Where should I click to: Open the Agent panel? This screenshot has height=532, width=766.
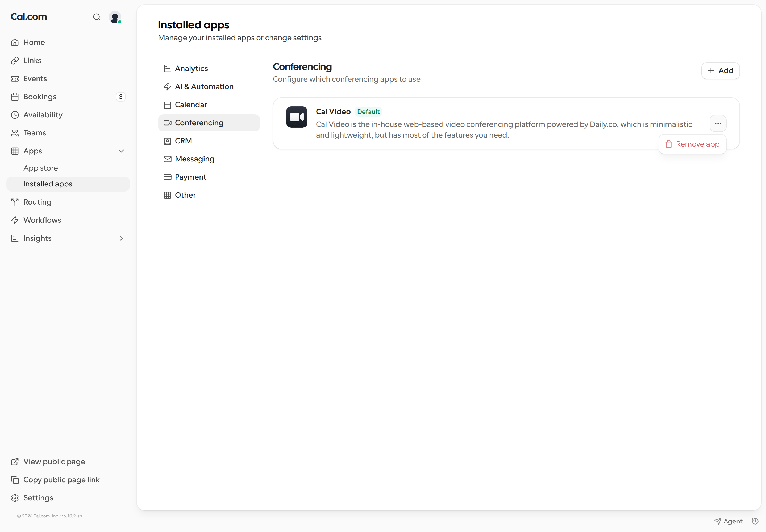point(728,521)
